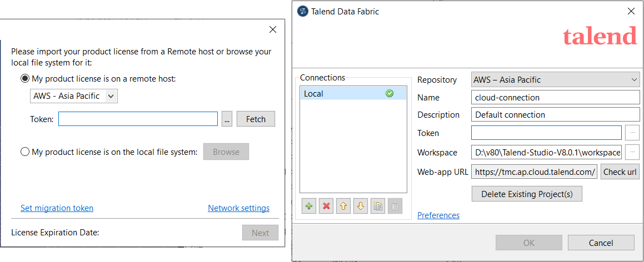Select 'My product license is on the local file system'
Image resolution: width=644 pixels, height=262 pixels.
[x=25, y=152]
